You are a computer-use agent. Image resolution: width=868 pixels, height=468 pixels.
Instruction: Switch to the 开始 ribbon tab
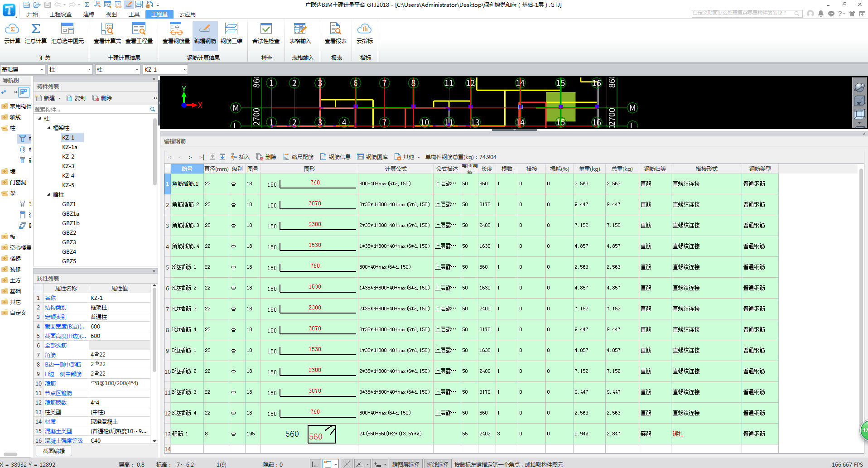33,14
